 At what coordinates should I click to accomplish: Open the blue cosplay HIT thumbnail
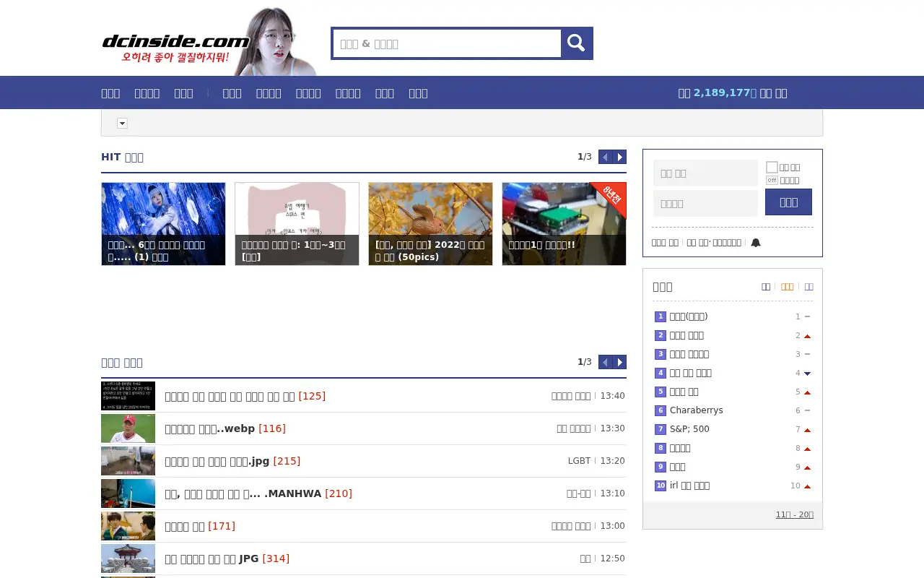[163, 224]
